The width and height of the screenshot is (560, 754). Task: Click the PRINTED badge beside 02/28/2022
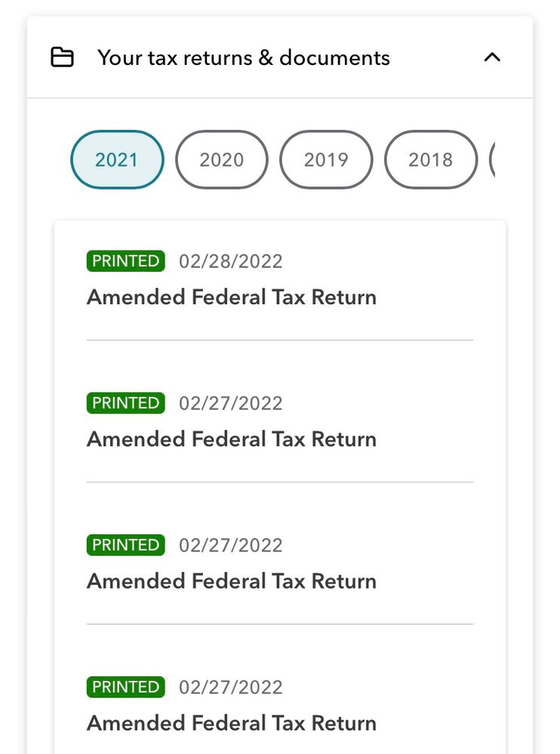click(x=125, y=261)
